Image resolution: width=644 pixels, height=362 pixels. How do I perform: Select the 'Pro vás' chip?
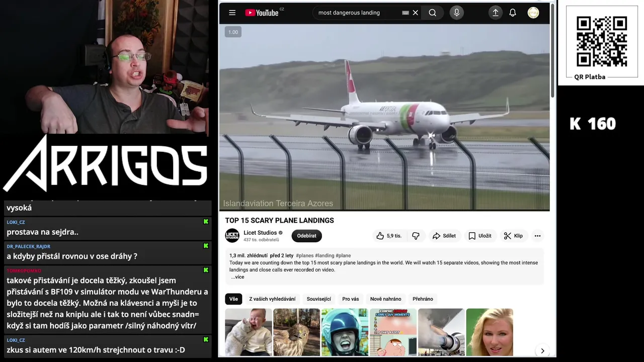[350, 299]
